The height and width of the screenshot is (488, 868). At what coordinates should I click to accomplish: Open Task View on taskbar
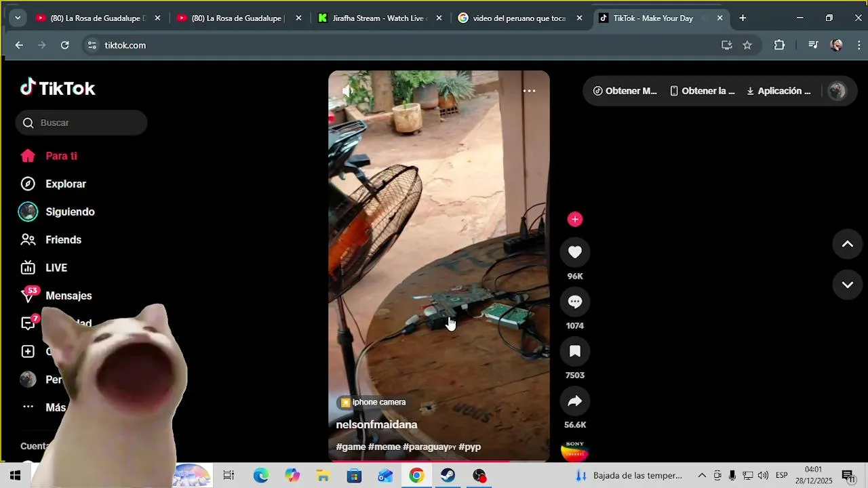pos(229,476)
